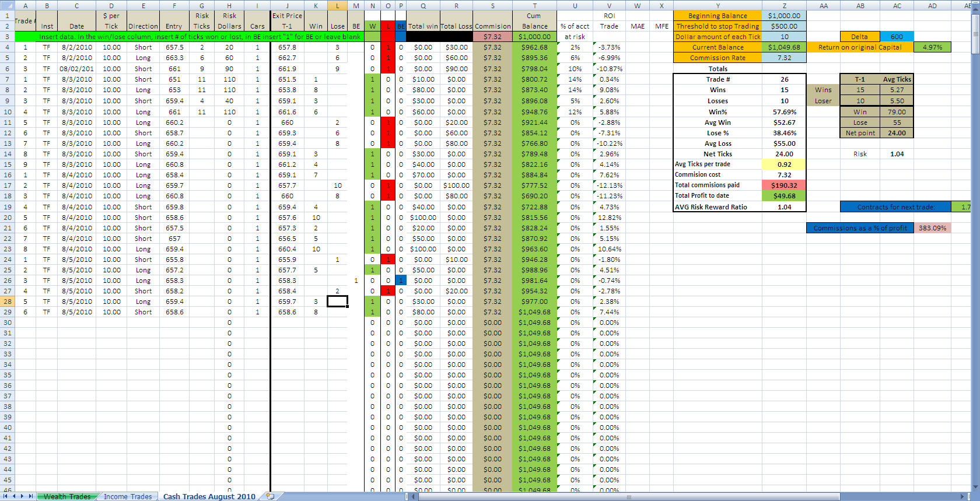980x501 pixels.
Task: Select column AC header
Action: 897,5
